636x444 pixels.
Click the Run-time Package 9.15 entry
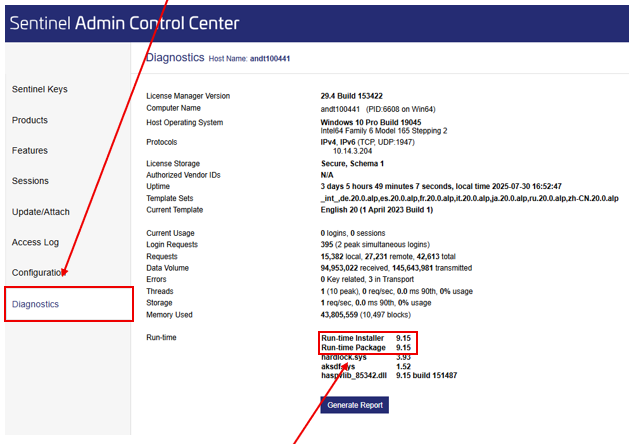tap(366, 347)
